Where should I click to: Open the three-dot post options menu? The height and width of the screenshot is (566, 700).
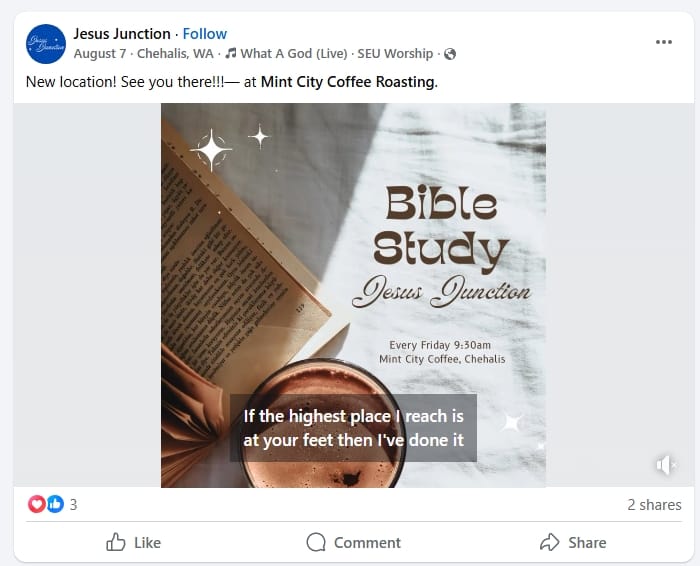tap(664, 42)
